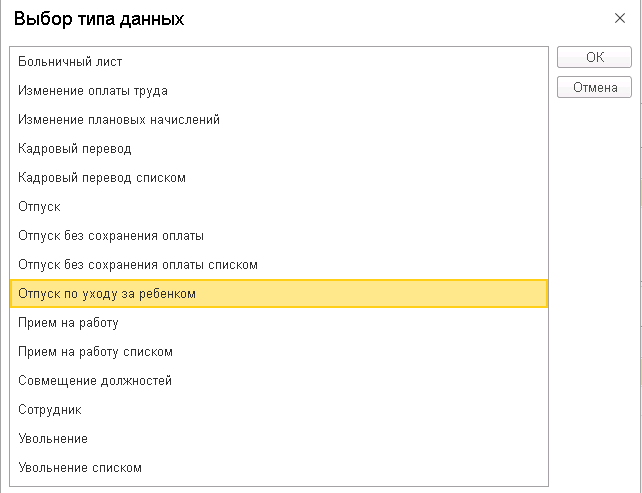Select the plain 'Отпуск' entry

click(x=40, y=207)
